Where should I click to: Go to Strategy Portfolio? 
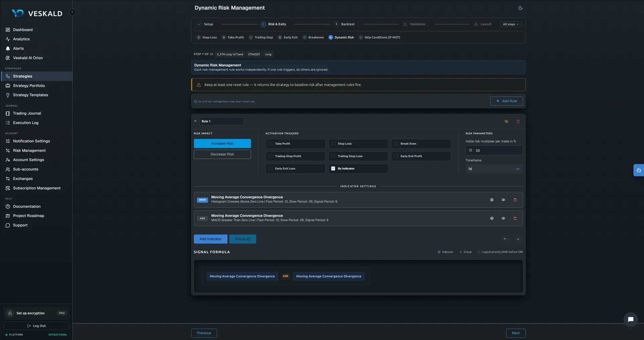click(36, 86)
